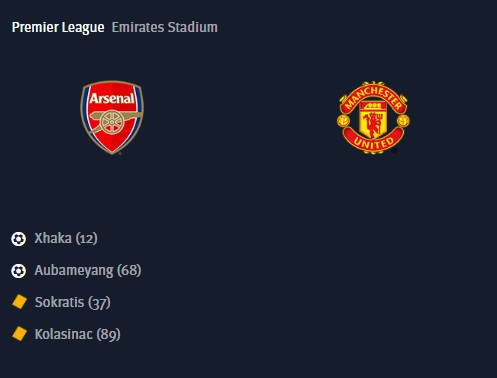The image size is (497, 378).
Task: Click the red devil inside the United crest
Action: point(373,125)
